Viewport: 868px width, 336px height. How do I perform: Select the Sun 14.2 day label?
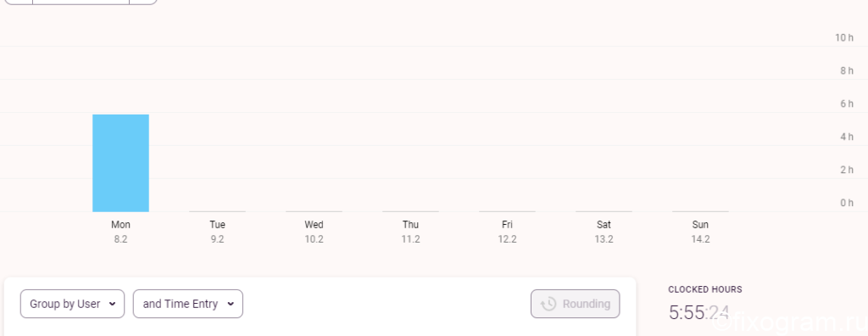700,232
